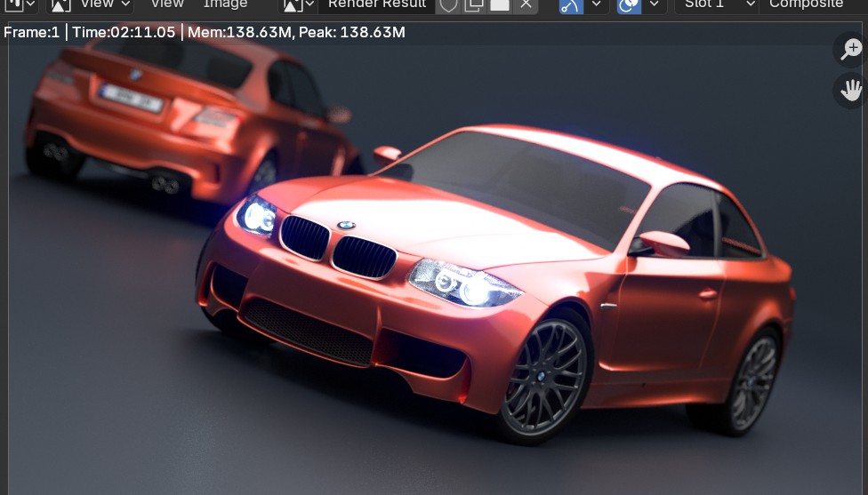Click the open image folder icon
Viewport: 868px width, 495px height.
(500, 5)
